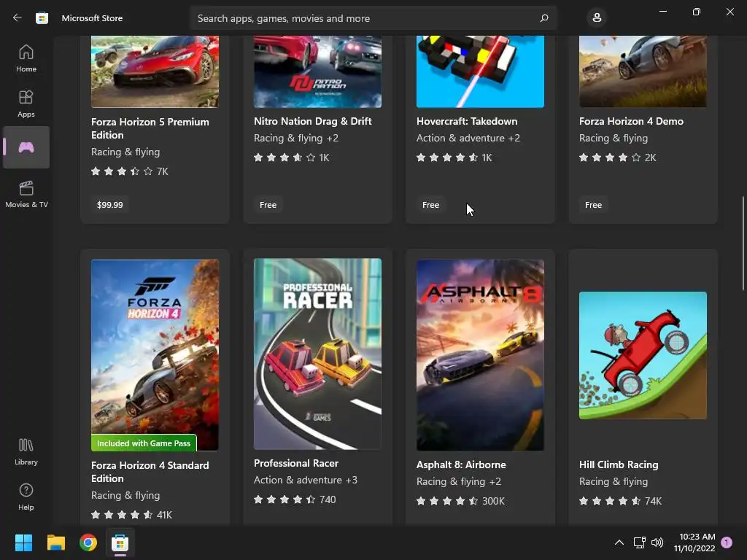Open Movies & TV in sidebar
The height and width of the screenshot is (560, 747).
click(x=26, y=194)
